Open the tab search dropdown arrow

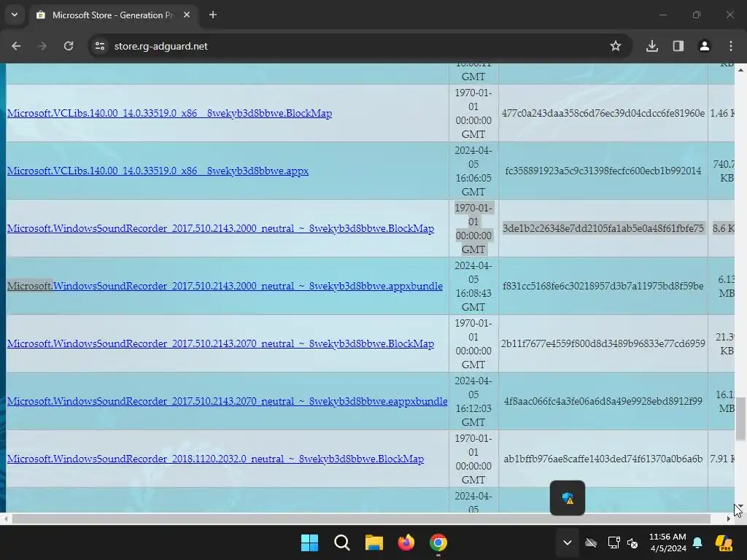15,15
